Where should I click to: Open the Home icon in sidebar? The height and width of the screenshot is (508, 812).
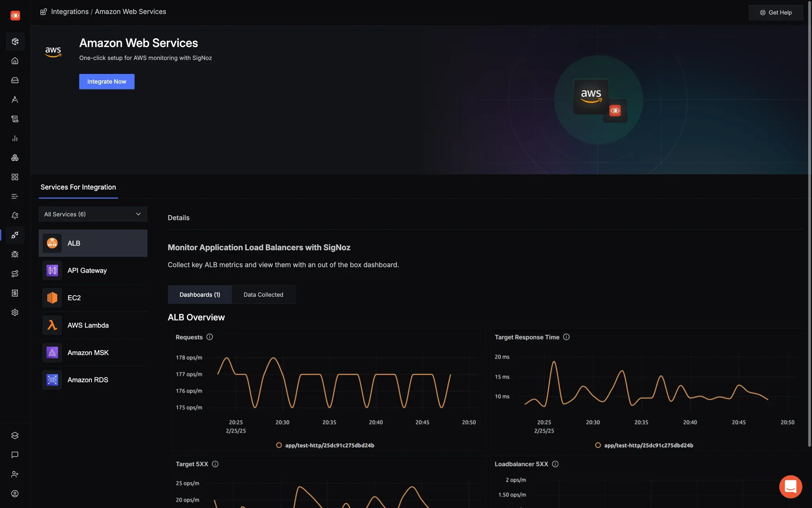pyautogui.click(x=15, y=61)
